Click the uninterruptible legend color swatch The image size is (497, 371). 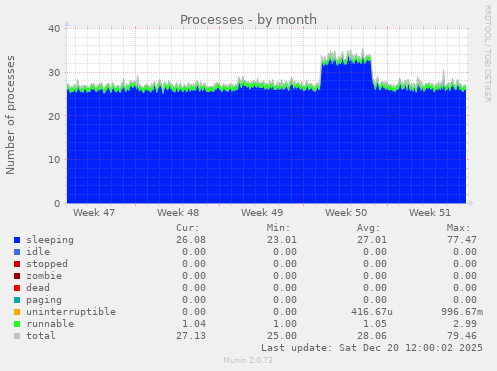click(x=17, y=312)
